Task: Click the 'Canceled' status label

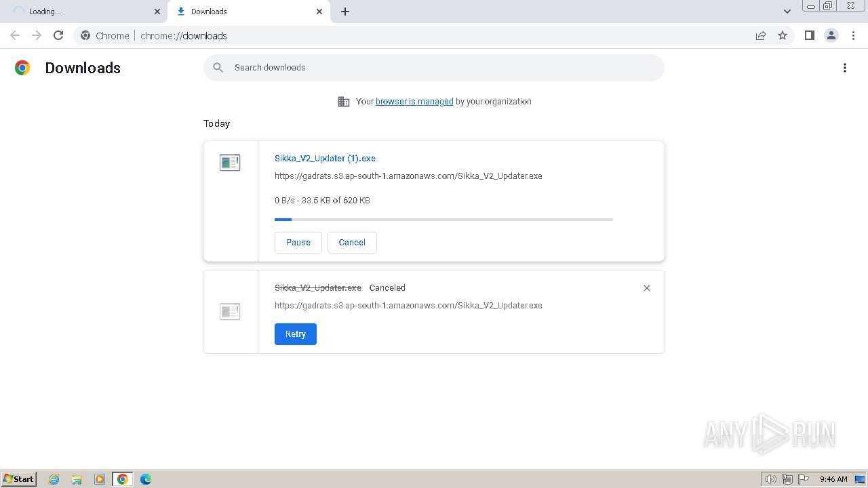Action: (387, 288)
